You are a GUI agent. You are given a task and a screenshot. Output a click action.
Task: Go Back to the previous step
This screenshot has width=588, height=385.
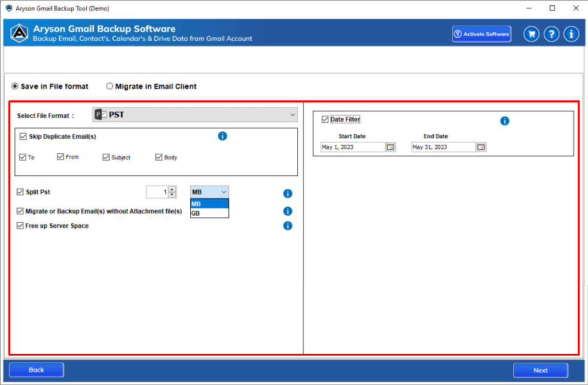[36, 370]
